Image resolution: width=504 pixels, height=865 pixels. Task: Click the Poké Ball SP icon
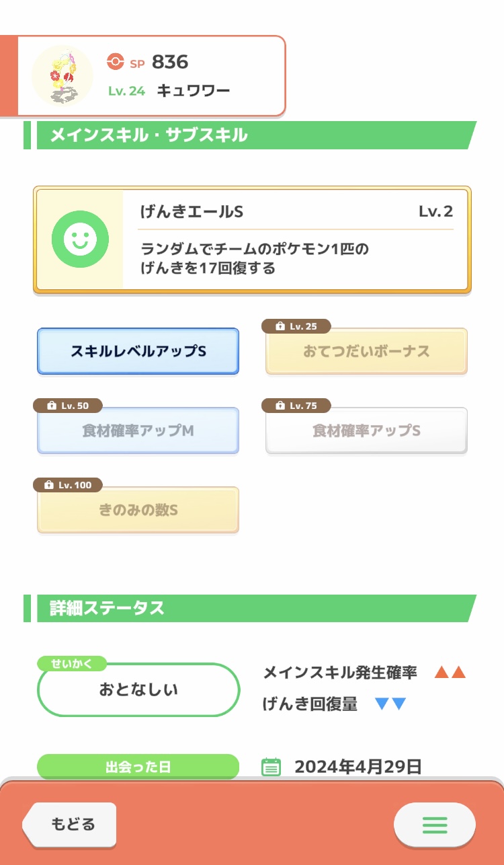pos(116,63)
